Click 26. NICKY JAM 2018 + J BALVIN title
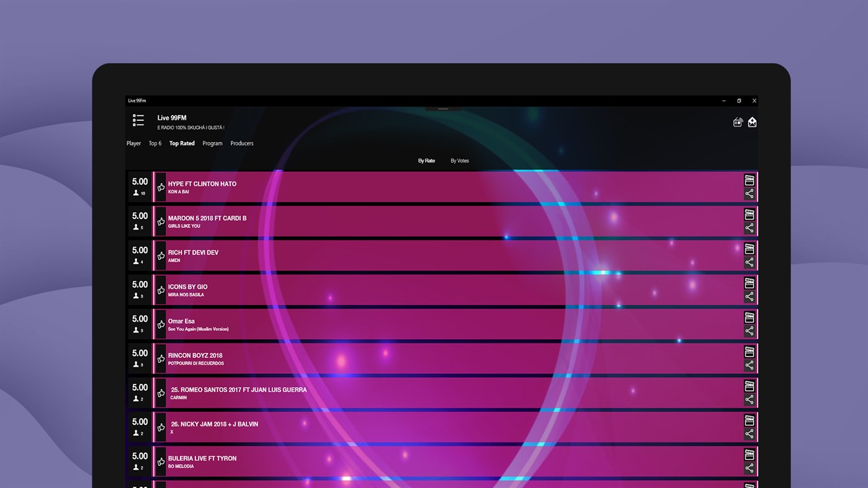The width and height of the screenshot is (868, 488). (215, 424)
